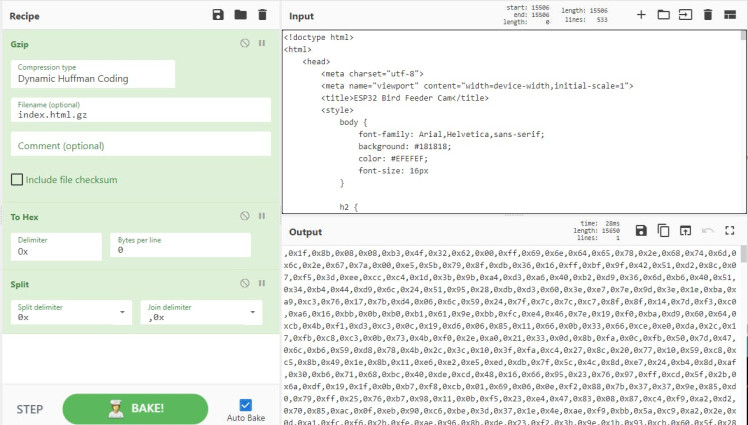
Task: Hit the BAKE! button
Action: [135, 409]
